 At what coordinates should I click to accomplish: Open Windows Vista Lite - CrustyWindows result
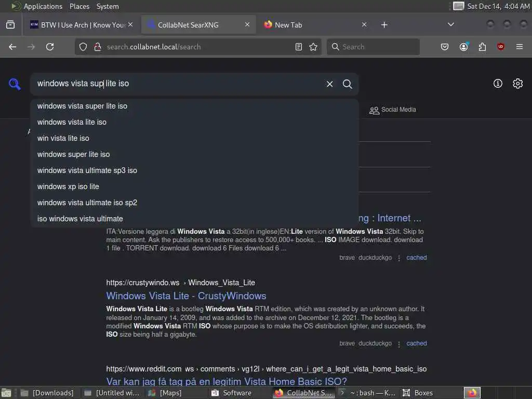click(x=186, y=296)
